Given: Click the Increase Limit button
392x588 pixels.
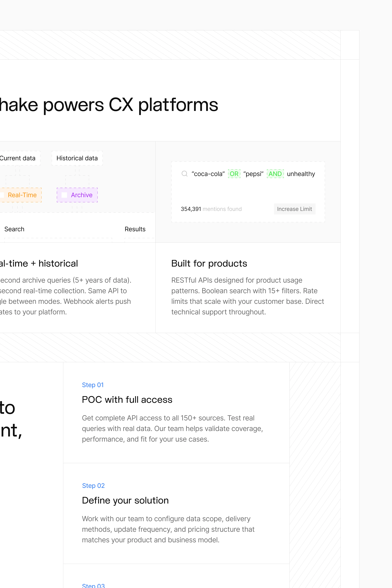Looking at the screenshot, I should tap(294, 209).
